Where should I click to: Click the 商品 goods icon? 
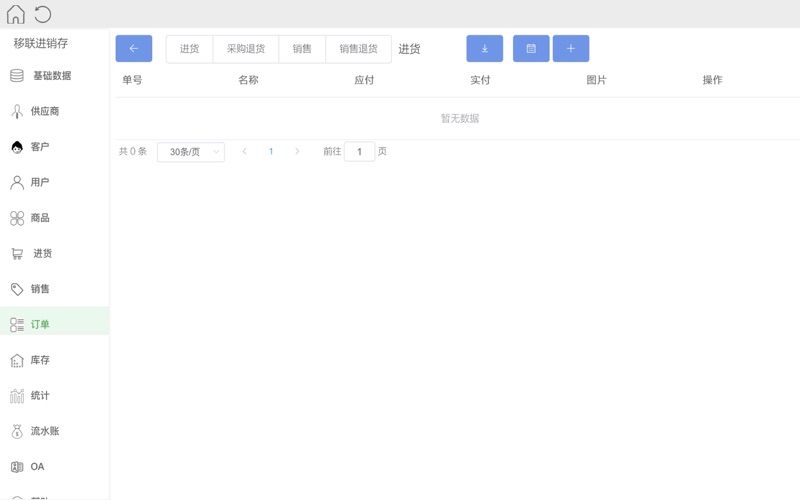17,218
